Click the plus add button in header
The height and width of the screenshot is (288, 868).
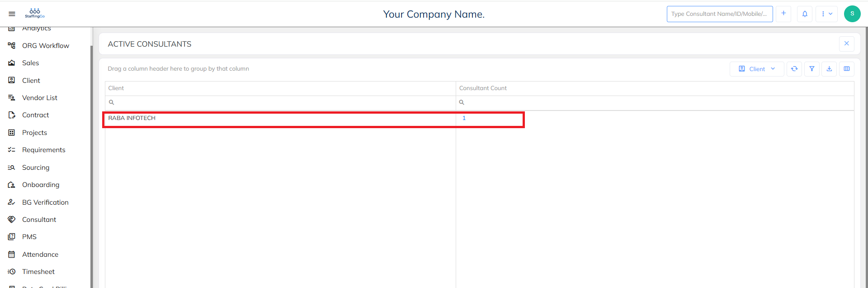[x=783, y=14]
